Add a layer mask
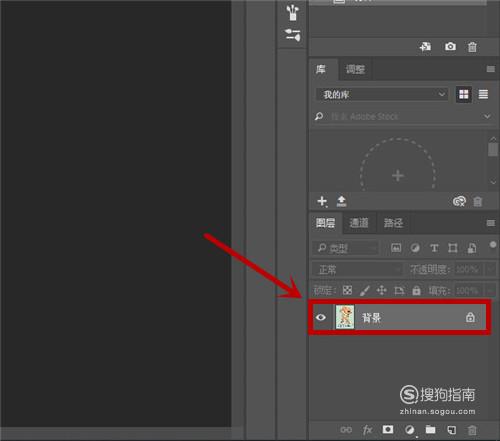Viewport: 500px width, 441px height. pos(388,429)
